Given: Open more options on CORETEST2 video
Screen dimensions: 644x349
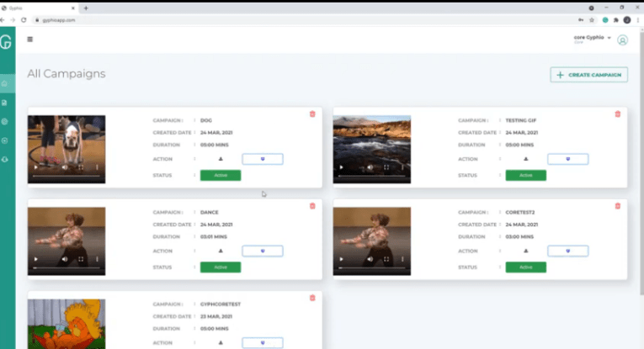Looking at the screenshot, I should tap(402, 259).
